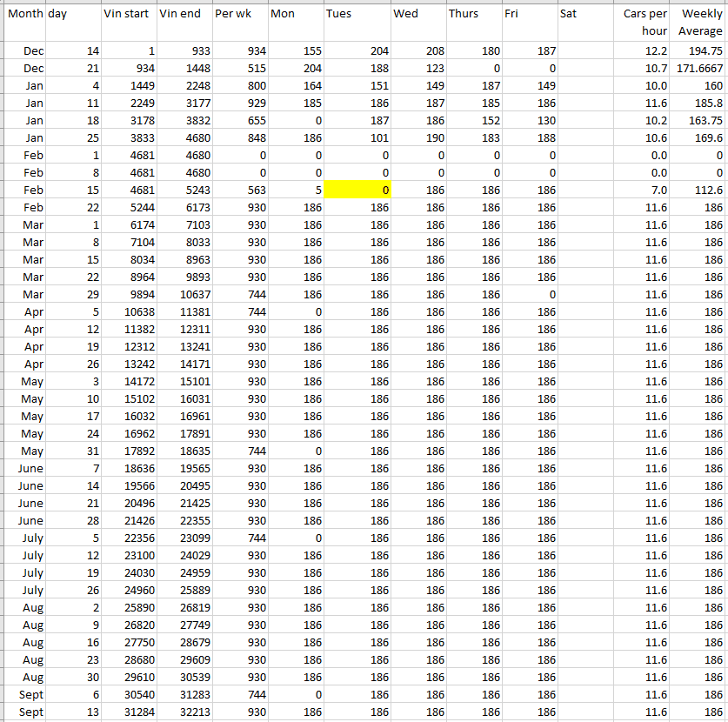The width and height of the screenshot is (728, 722).
Task: Select the Weekly Average cell 112.6
Action: [x=698, y=190]
